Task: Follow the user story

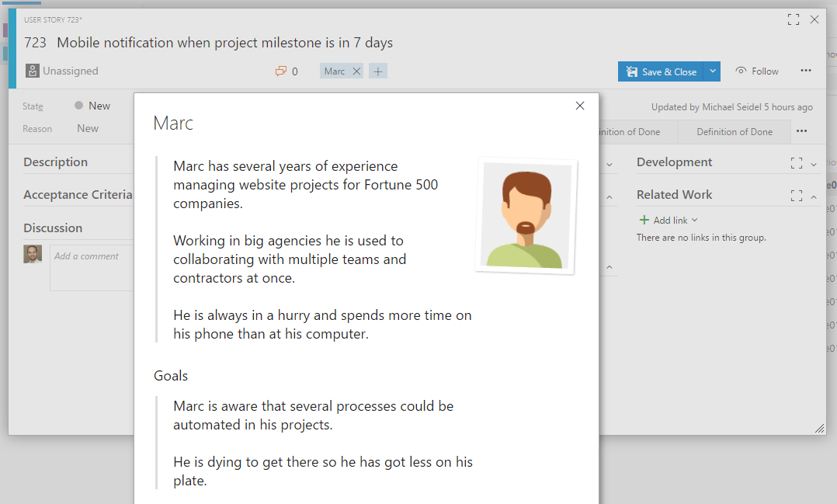Action: click(756, 71)
